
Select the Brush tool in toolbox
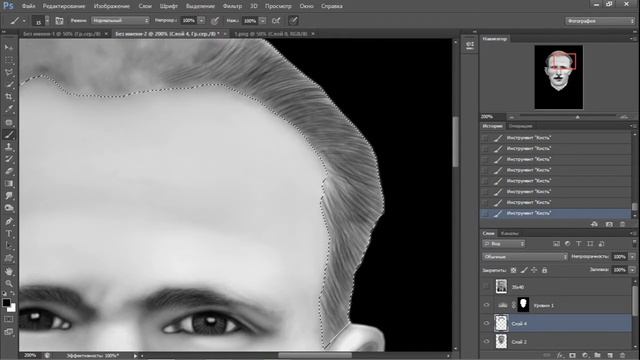coord(9,134)
